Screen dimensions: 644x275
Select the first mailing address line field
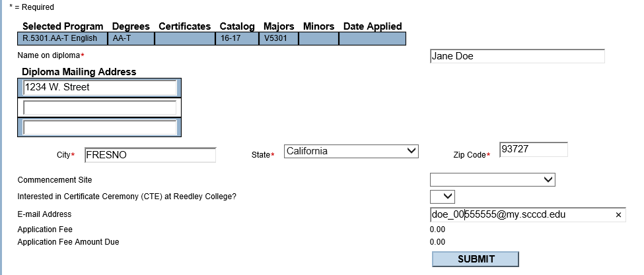(100, 88)
